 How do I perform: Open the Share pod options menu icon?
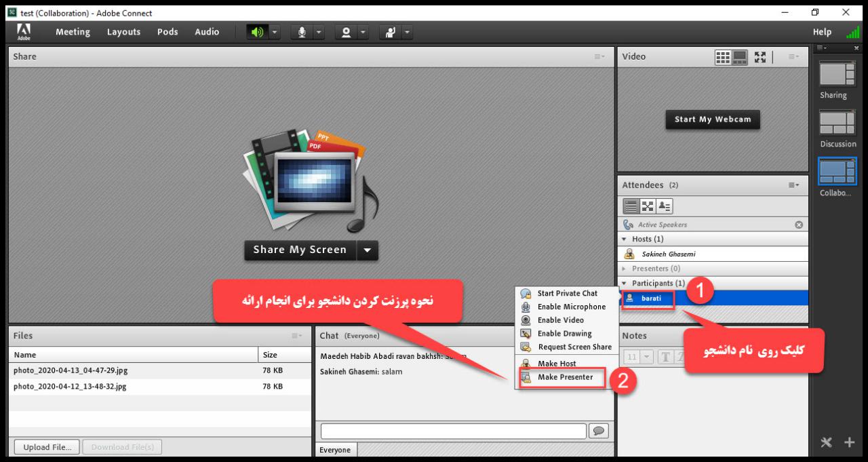pyautogui.click(x=599, y=57)
